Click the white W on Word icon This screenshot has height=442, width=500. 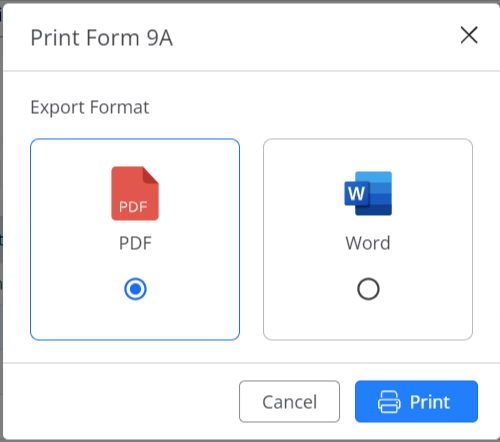357,193
